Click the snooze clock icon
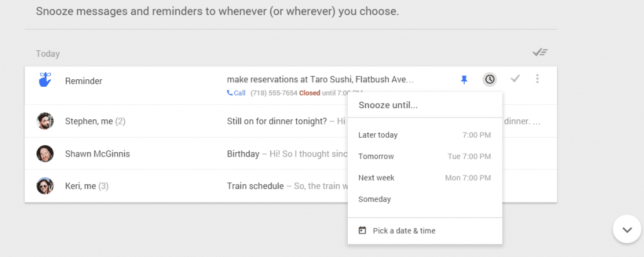The width and height of the screenshot is (644, 257). pyautogui.click(x=489, y=79)
